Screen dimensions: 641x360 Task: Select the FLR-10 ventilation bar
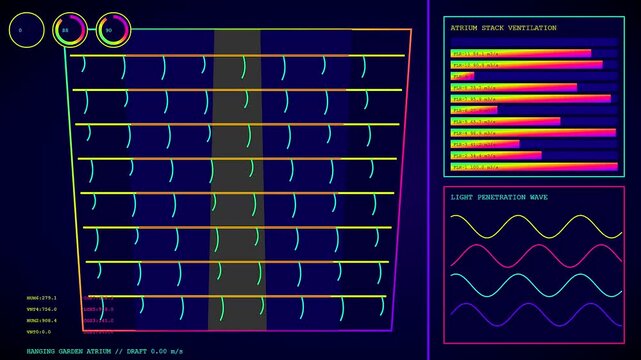click(527, 65)
